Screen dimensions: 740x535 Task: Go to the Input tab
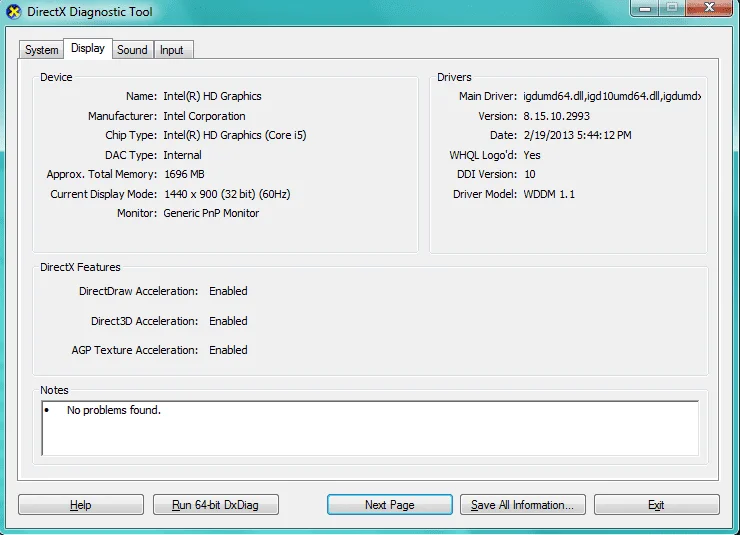(172, 50)
